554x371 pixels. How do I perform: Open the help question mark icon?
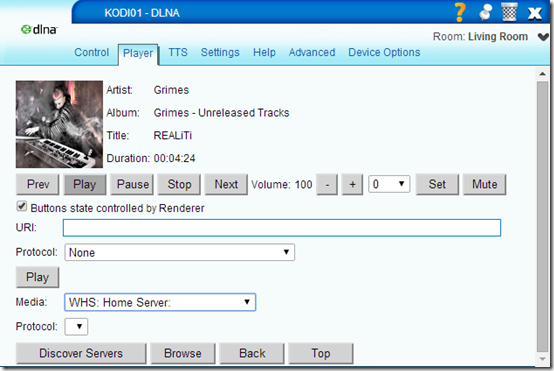pos(459,12)
